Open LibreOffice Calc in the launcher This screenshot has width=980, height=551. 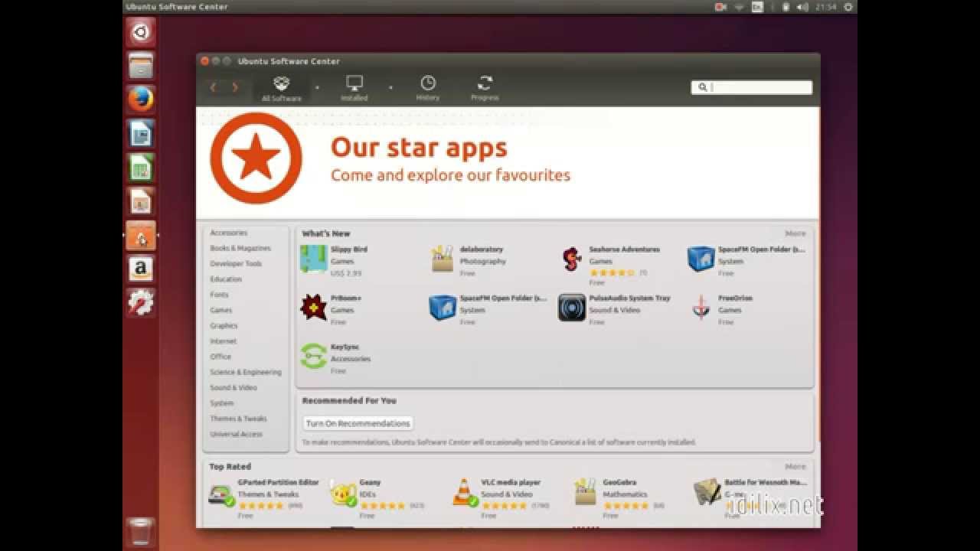pos(141,168)
